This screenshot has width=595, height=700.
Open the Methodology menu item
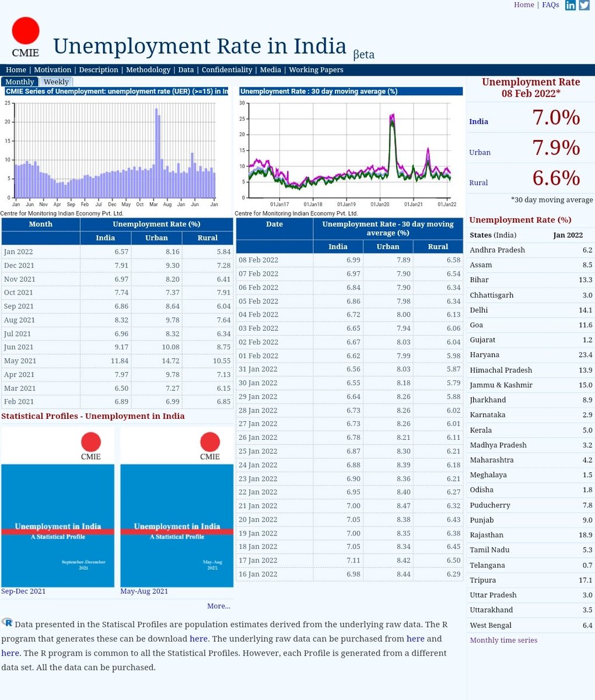[x=148, y=70]
